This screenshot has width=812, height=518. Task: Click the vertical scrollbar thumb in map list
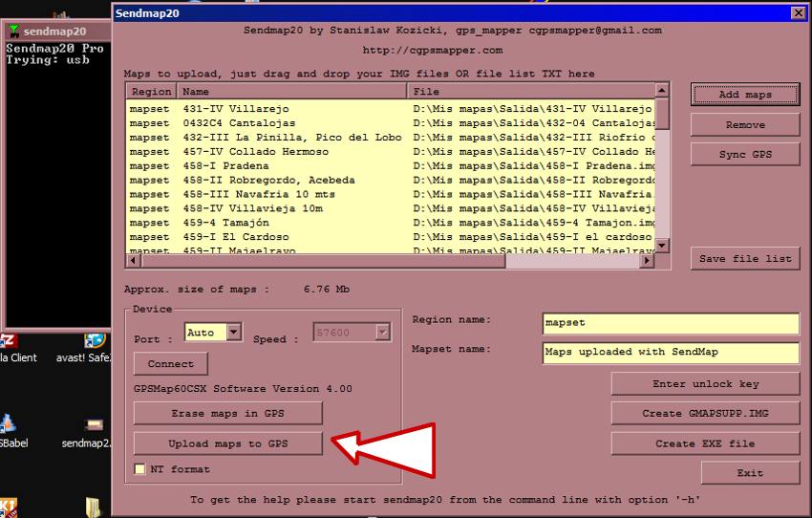[x=662, y=114]
